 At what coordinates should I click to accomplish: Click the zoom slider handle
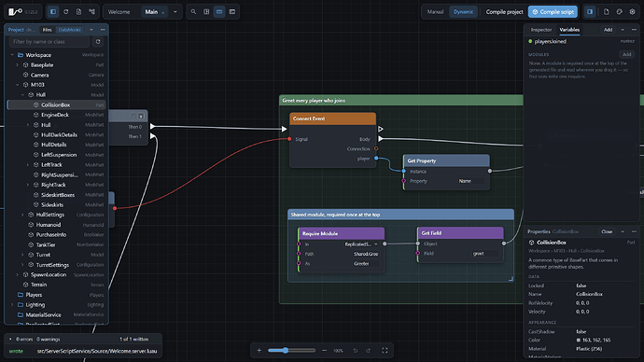(x=285, y=350)
